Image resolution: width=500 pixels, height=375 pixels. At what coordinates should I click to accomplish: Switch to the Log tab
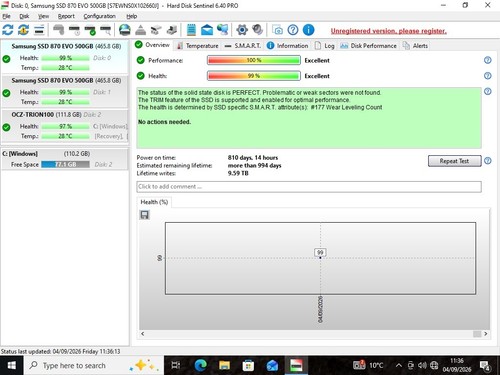(x=325, y=46)
